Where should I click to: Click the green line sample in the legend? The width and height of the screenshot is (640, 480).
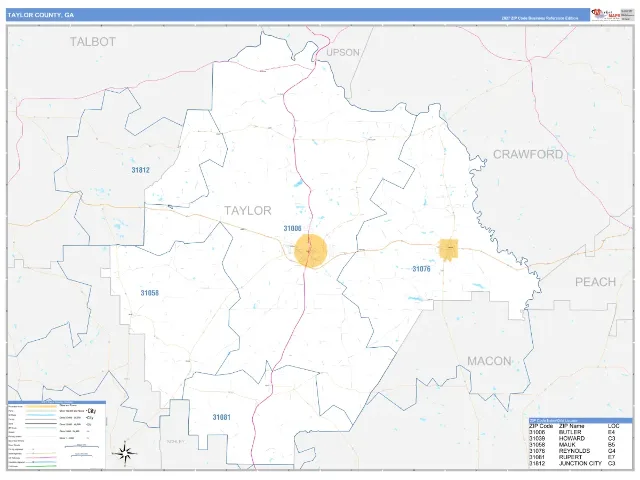point(41,466)
